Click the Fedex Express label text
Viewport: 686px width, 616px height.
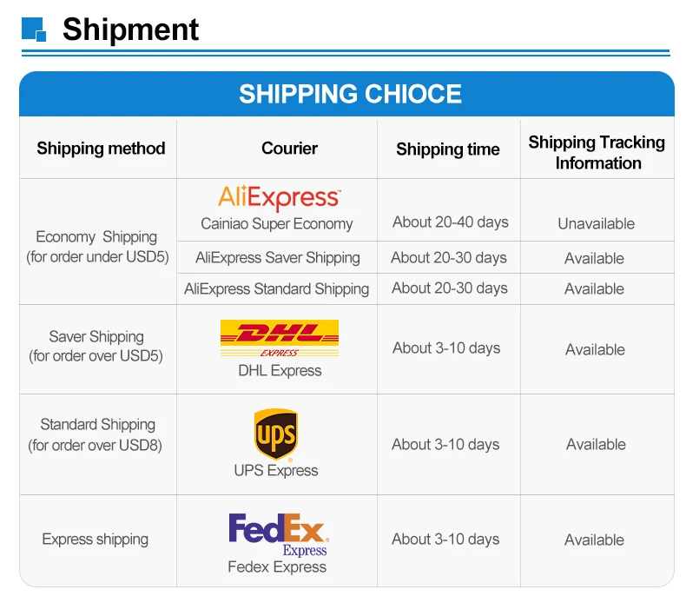pyautogui.click(x=277, y=567)
